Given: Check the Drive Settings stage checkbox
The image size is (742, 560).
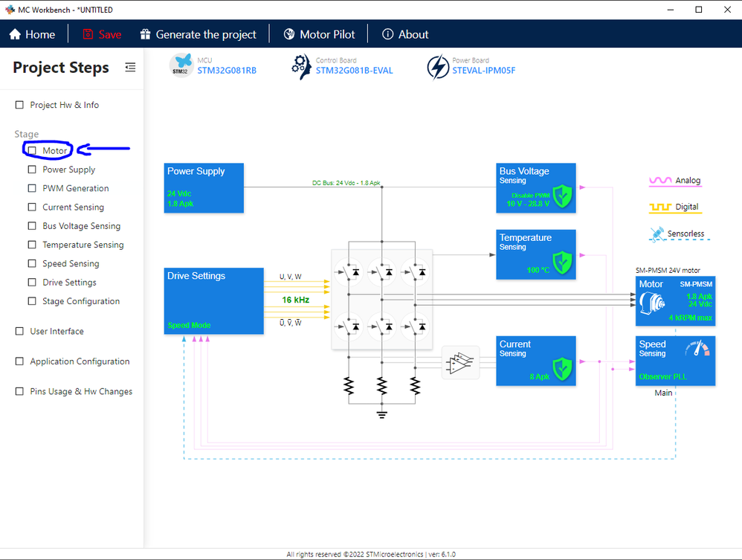Looking at the screenshot, I should [32, 282].
